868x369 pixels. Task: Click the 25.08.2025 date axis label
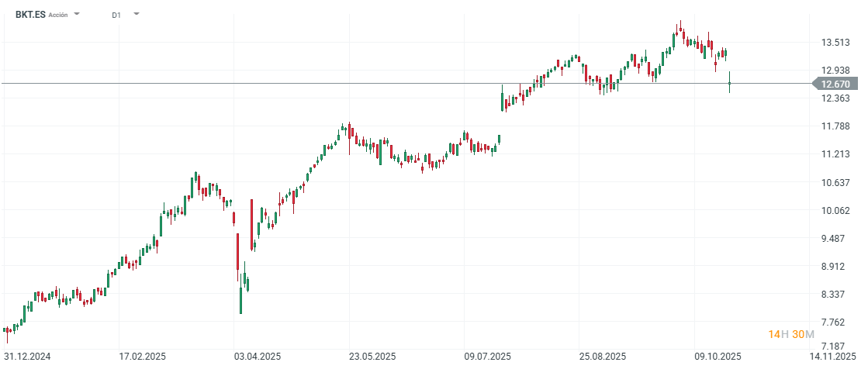[x=603, y=357]
